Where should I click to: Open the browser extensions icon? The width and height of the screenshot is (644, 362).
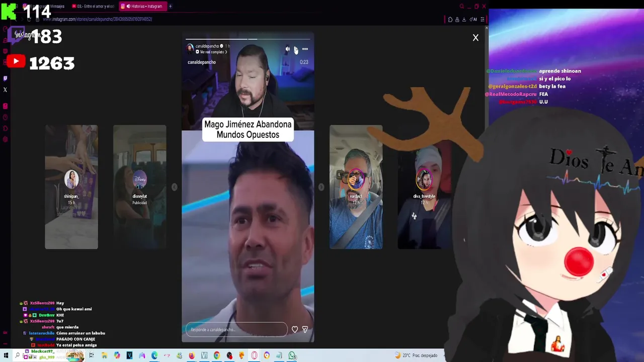[x=450, y=20]
